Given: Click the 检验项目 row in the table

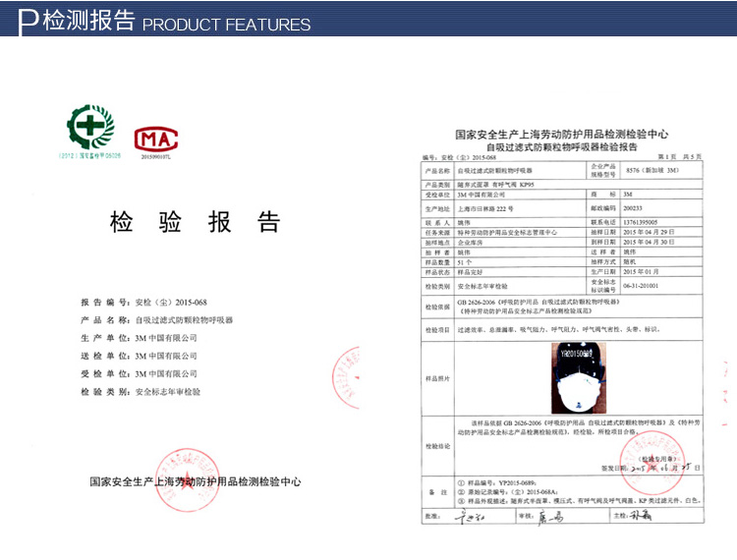Looking at the screenshot, I should pos(560,331).
